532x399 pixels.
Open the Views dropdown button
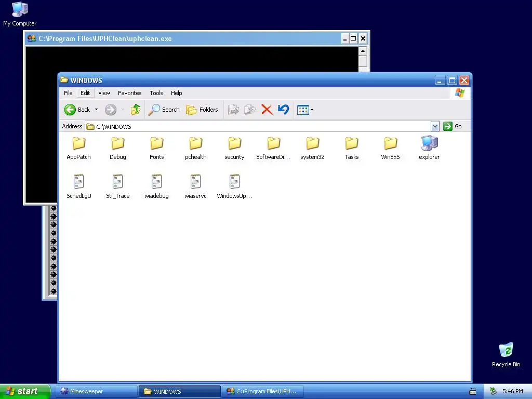305,110
